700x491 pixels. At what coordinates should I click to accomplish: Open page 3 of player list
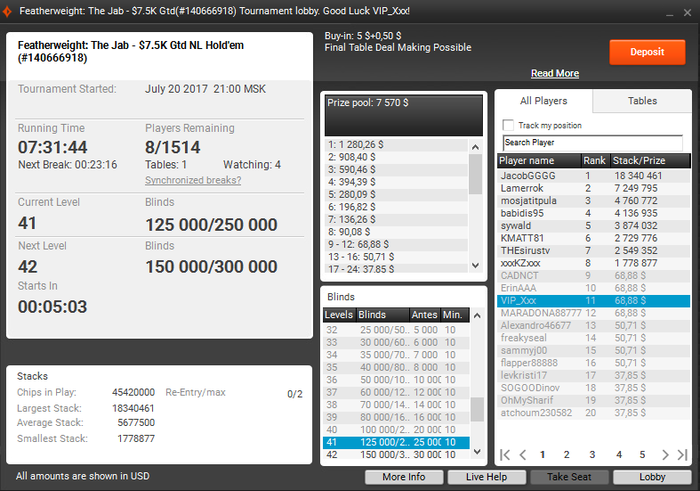click(x=592, y=455)
